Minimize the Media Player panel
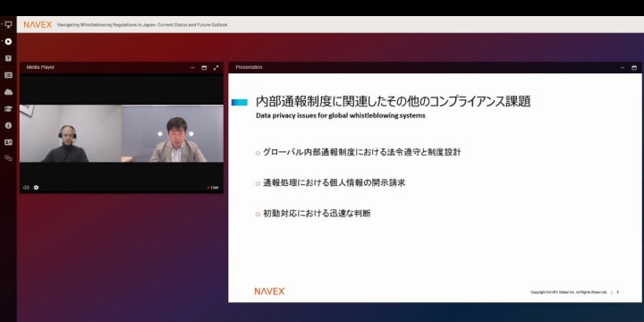 pyautogui.click(x=192, y=68)
